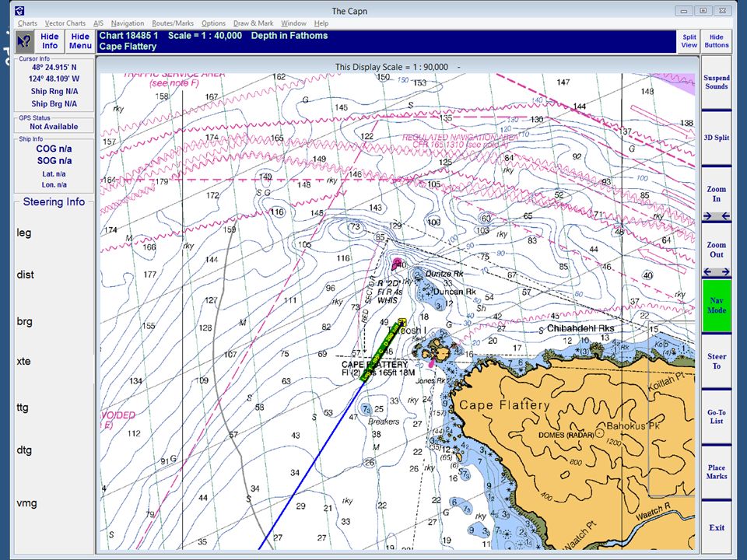Open the Draw & Mark menu
The image size is (747, 560).
coord(253,23)
